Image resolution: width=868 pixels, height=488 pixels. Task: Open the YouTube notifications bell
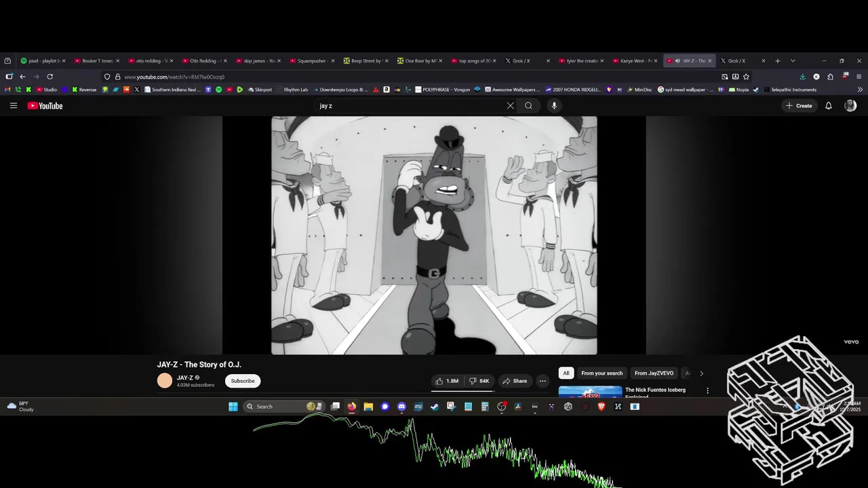(x=828, y=106)
